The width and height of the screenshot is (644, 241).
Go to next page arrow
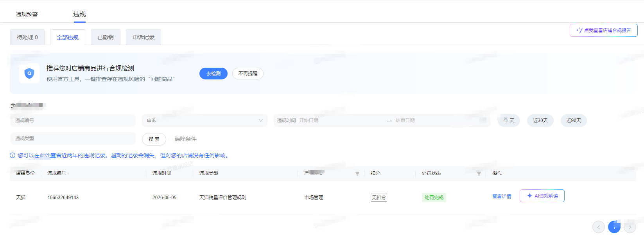click(x=630, y=227)
